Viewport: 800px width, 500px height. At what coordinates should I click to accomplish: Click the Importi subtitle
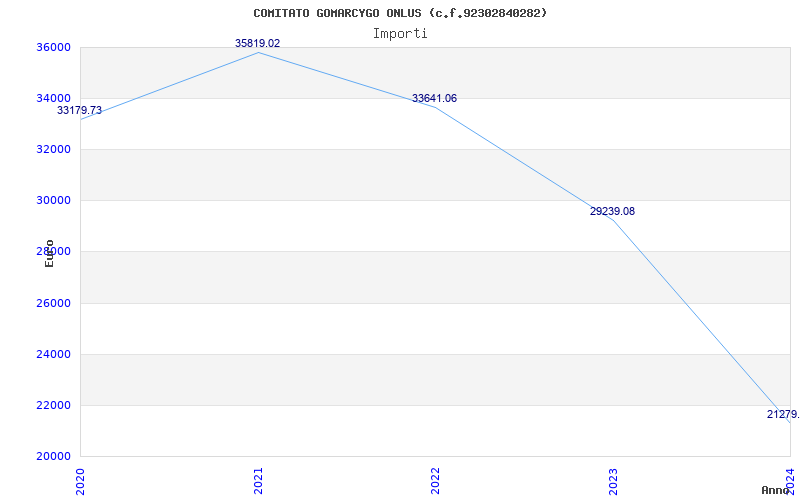click(x=400, y=34)
